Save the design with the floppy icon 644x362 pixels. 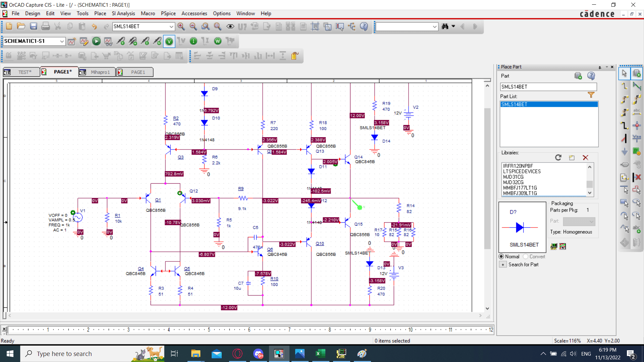pyautogui.click(x=33, y=26)
